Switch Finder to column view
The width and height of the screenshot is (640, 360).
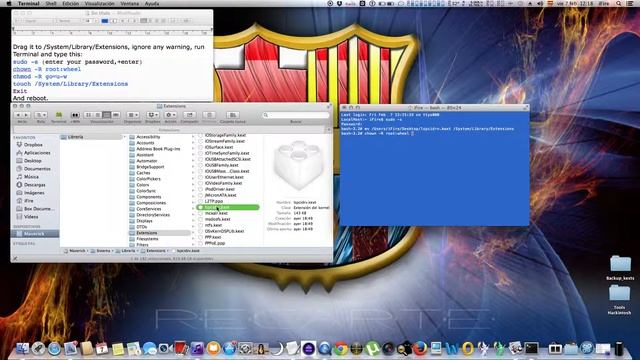coord(107,115)
